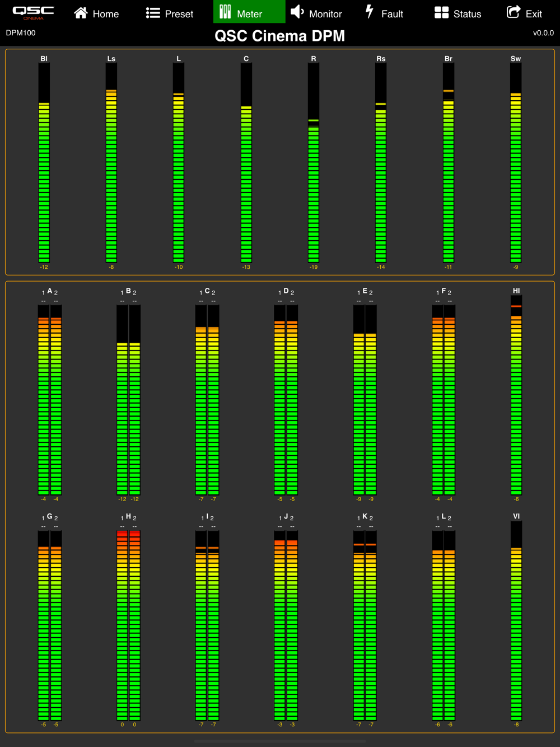Click the -6 value under HI meter
Screen dimensions: 560x747
coord(516,499)
